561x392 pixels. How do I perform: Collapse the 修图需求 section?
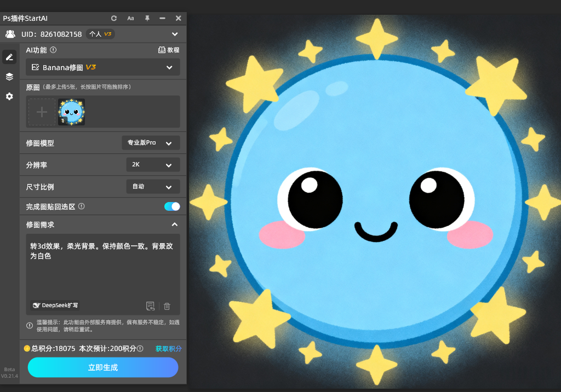point(174,224)
